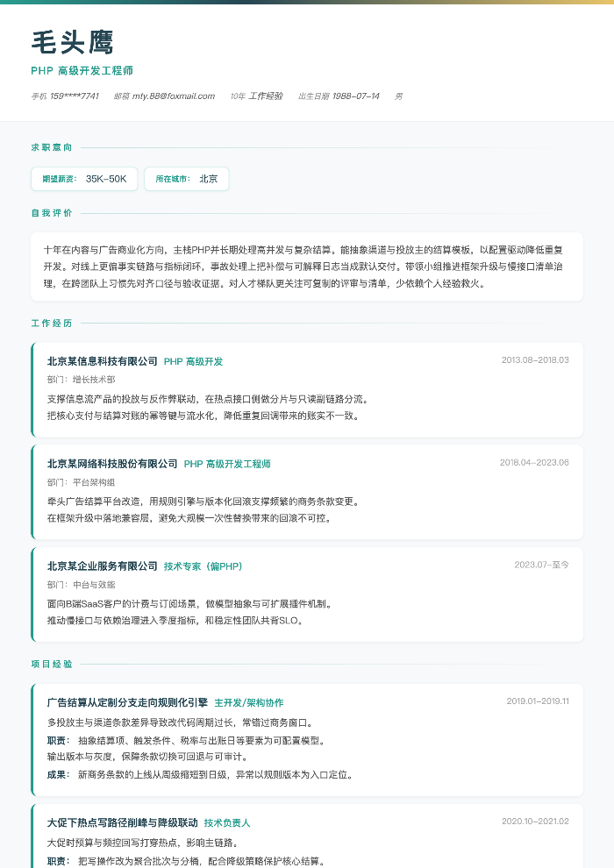Click the PHP 高级开发 job title
The image size is (614, 868).
[x=193, y=361]
